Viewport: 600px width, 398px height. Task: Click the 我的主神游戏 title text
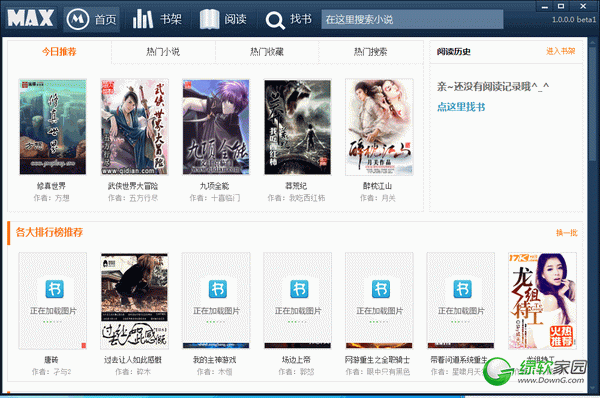214,360
